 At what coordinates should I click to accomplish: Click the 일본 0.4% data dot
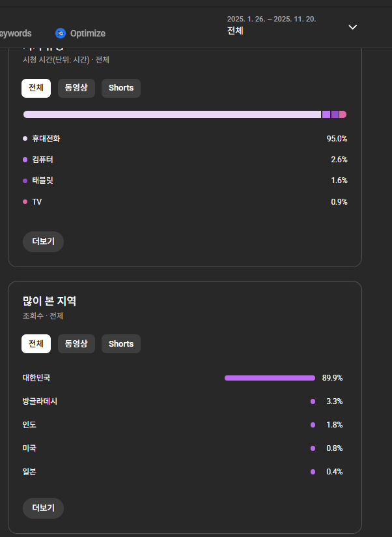tap(313, 472)
